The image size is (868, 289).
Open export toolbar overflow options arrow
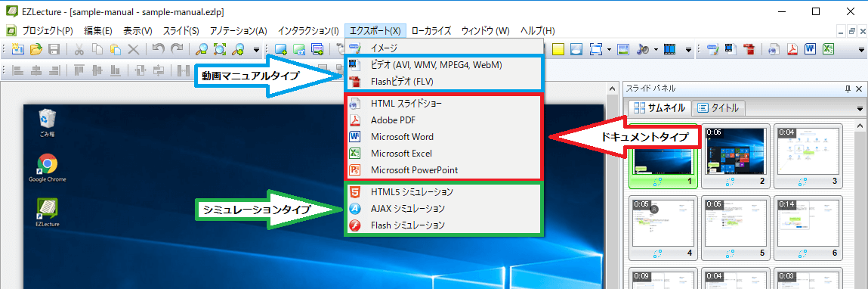[860, 50]
